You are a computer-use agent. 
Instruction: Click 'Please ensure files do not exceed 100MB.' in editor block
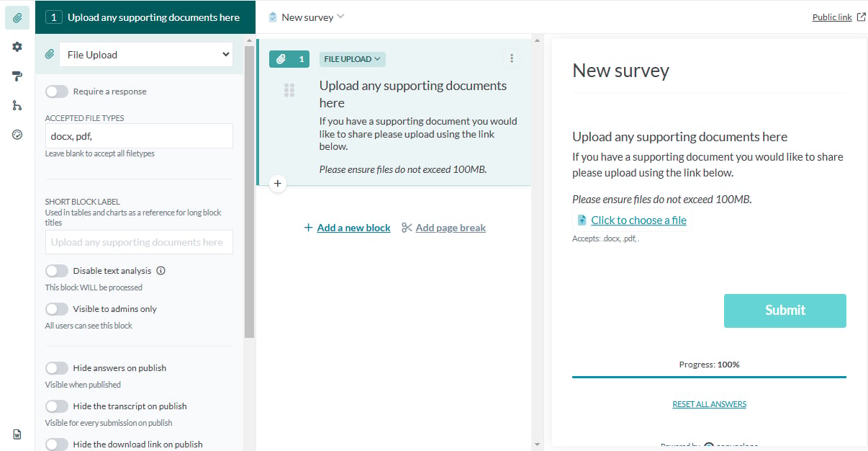pyautogui.click(x=403, y=169)
